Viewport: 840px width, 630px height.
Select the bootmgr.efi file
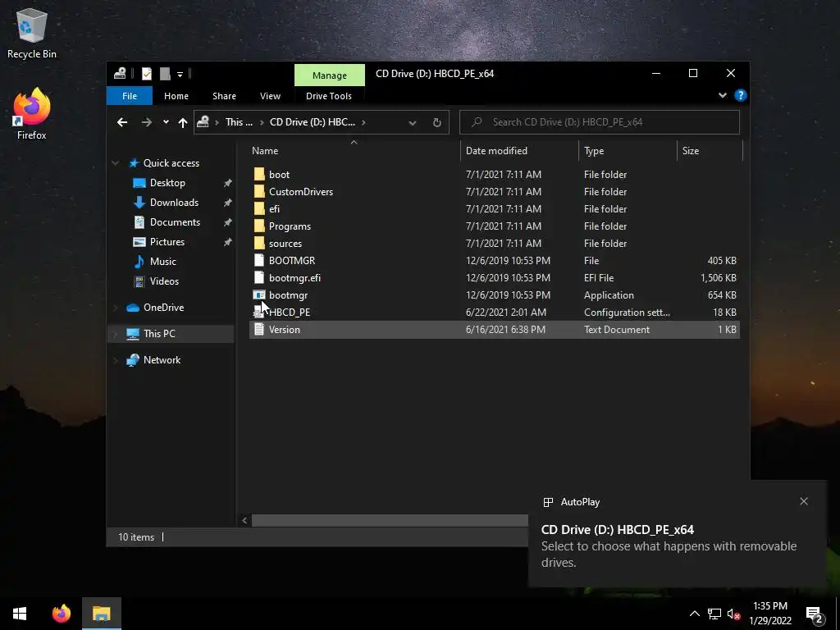(494, 278)
